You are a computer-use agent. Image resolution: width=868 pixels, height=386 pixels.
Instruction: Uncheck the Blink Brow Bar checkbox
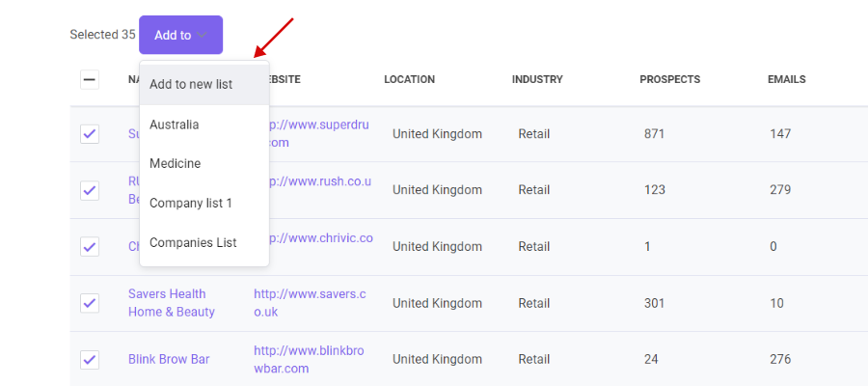[89, 359]
